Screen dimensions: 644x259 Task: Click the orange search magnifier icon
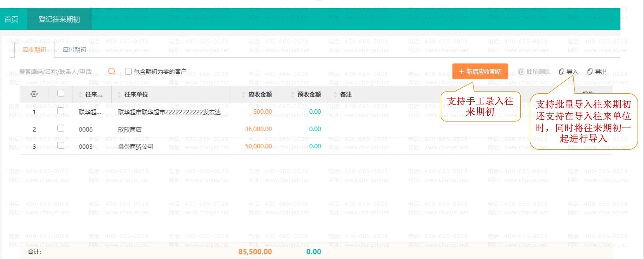112,71
